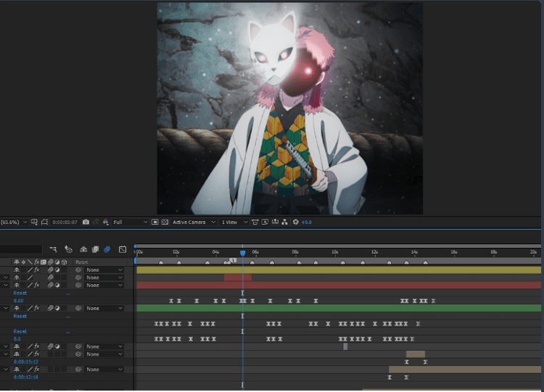Toggle the transparency grid icon

coord(165,222)
